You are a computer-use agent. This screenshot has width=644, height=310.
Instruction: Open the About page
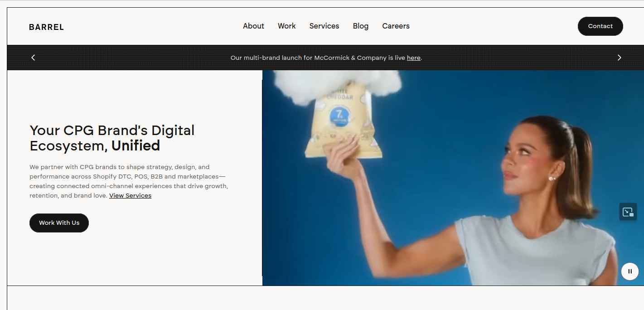point(253,26)
